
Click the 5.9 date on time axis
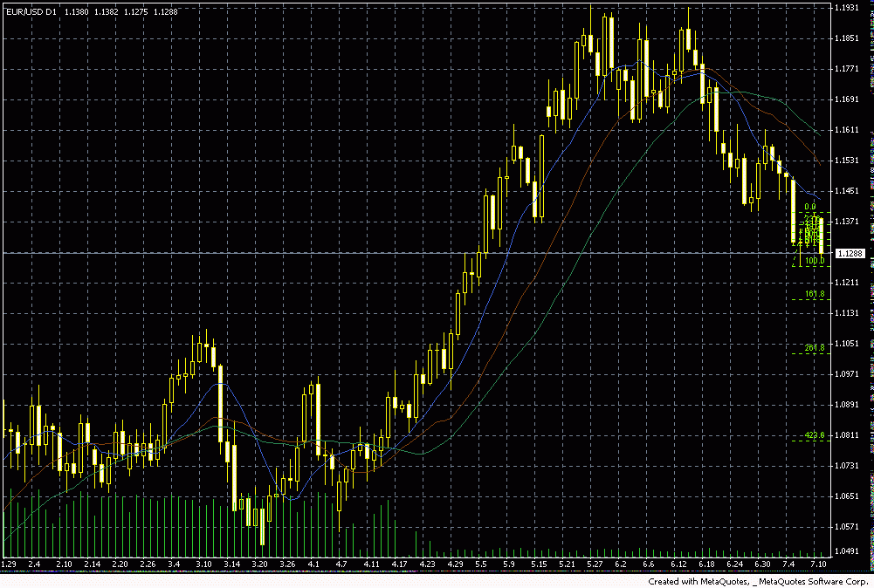[509, 564]
